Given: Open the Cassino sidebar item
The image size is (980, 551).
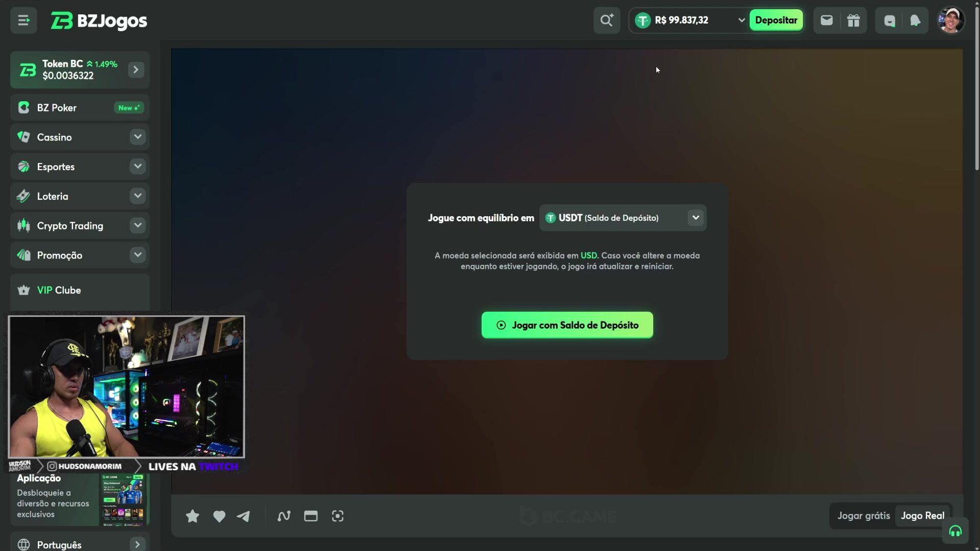Looking at the screenshot, I should click(x=80, y=137).
